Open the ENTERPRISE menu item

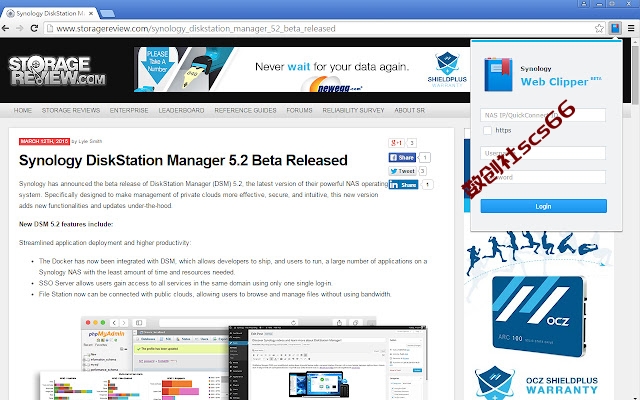(129, 111)
